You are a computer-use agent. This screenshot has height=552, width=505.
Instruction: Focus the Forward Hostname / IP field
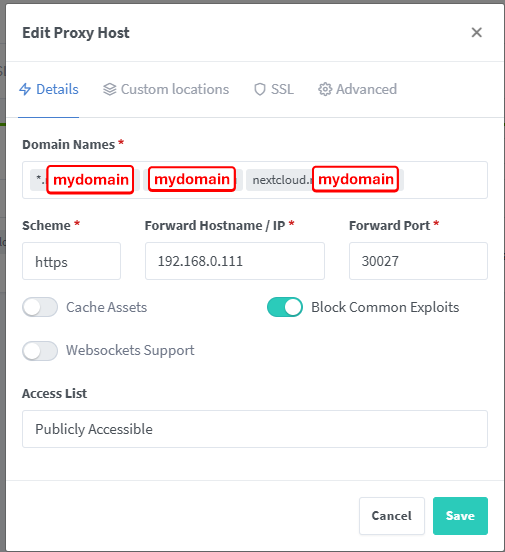pyautogui.click(x=235, y=261)
